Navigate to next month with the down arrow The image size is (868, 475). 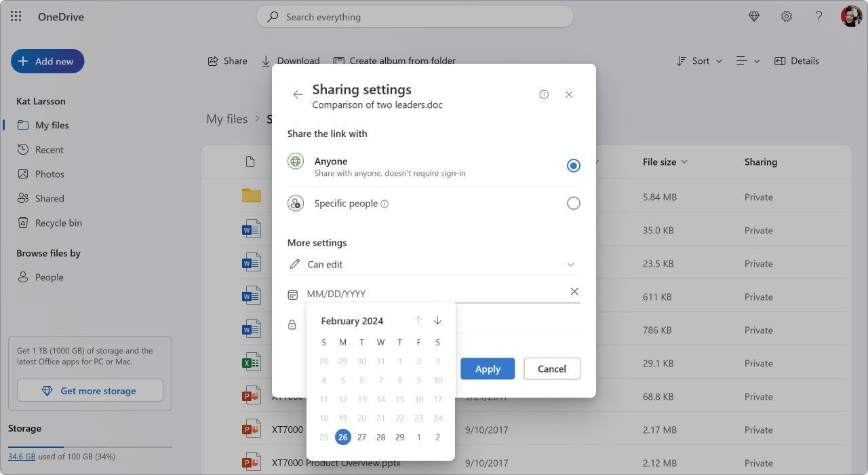tap(437, 320)
